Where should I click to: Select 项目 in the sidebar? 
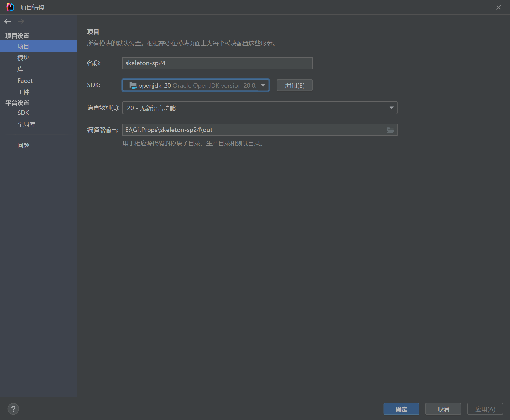click(23, 46)
